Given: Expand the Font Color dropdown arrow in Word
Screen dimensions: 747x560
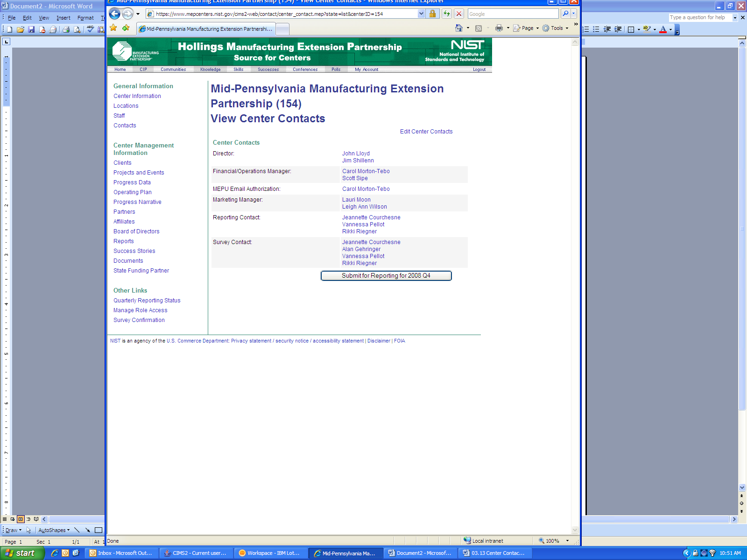Looking at the screenshot, I should [x=670, y=29].
